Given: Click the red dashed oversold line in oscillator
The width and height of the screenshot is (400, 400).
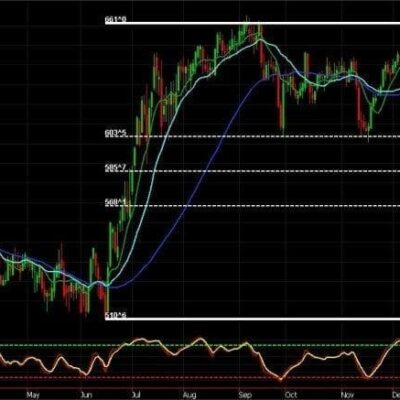Looking at the screenshot, I should pos(200,378).
